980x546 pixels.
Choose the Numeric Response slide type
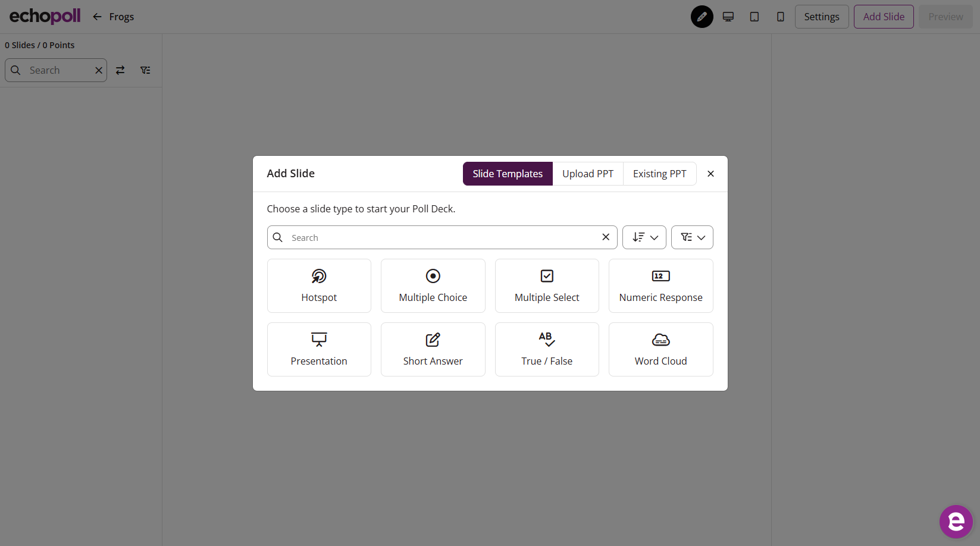(x=660, y=285)
